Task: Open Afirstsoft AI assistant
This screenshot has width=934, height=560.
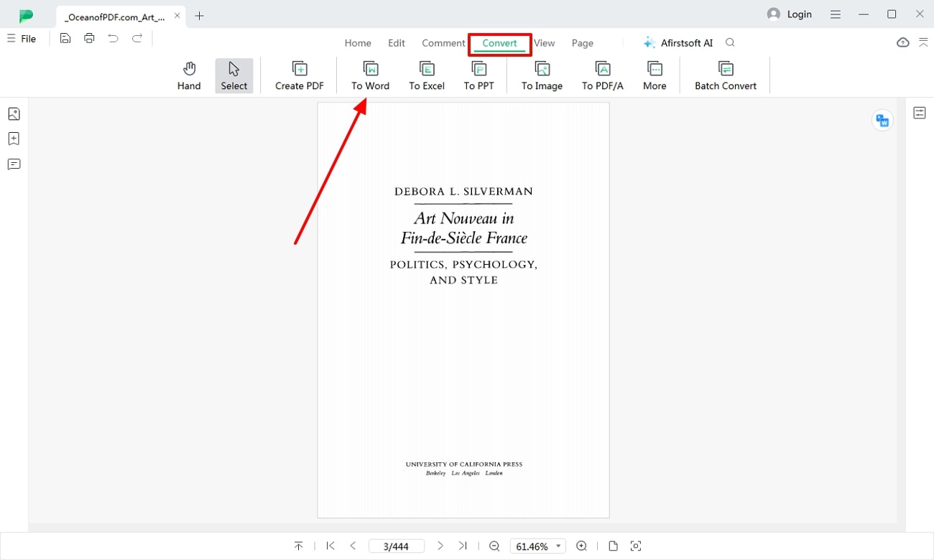Action: [678, 43]
